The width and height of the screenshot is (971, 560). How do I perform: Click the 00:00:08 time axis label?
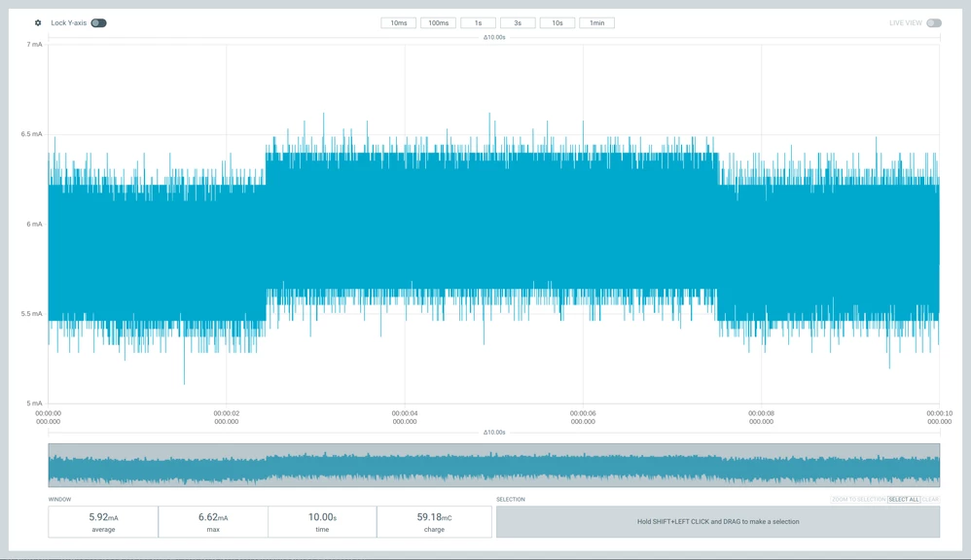[x=761, y=418]
